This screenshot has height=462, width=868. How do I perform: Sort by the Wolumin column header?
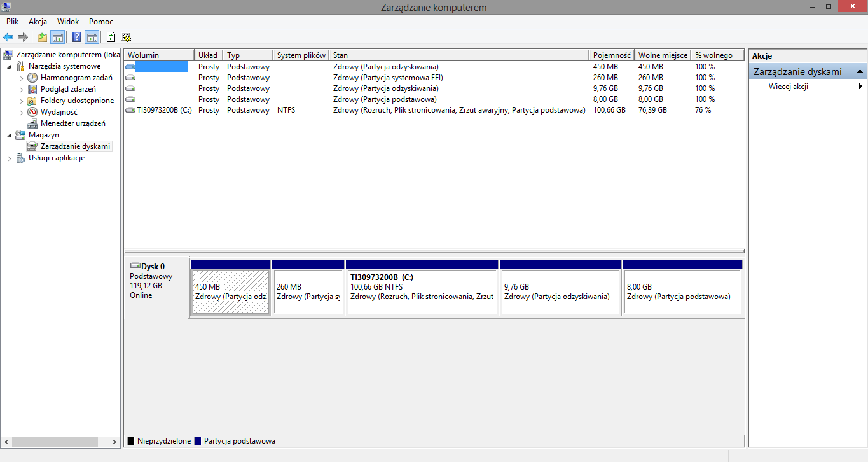pyautogui.click(x=159, y=55)
